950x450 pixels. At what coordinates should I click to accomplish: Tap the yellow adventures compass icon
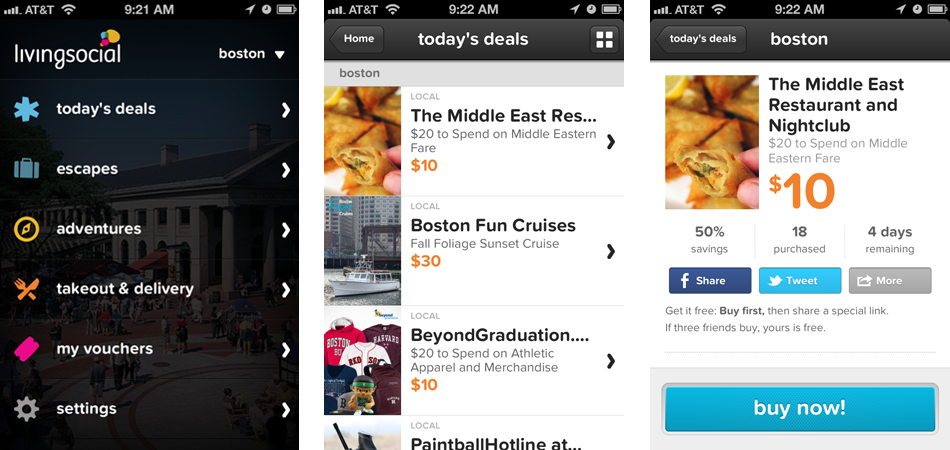(27, 229)
